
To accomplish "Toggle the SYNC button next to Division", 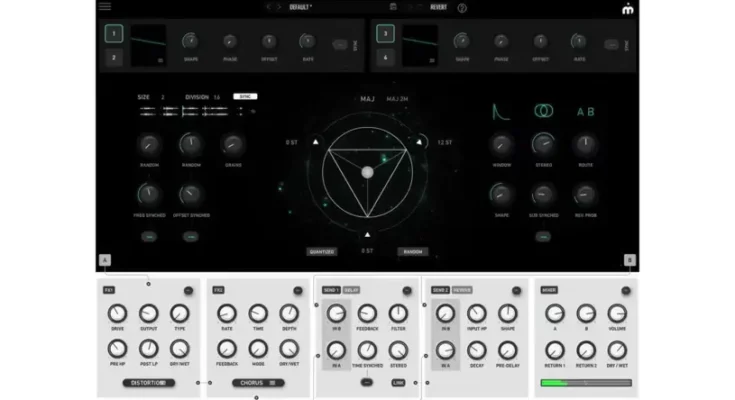I will tap(245, 97).
